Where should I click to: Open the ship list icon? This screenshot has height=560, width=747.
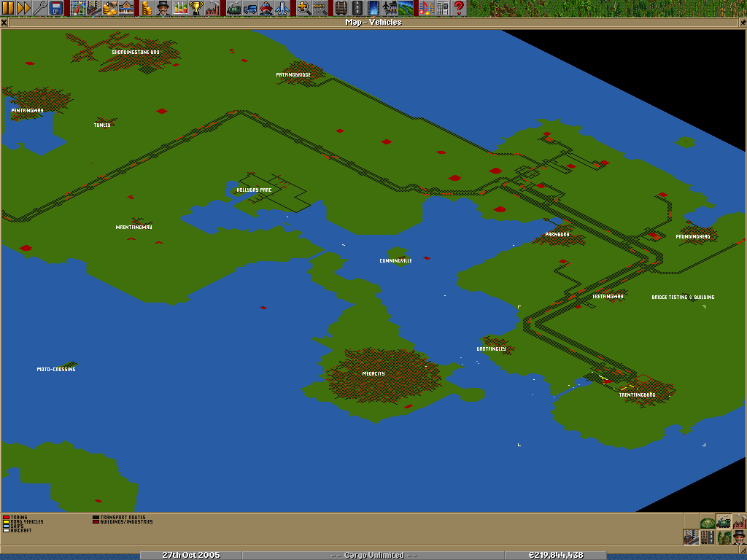coord(266,8)
